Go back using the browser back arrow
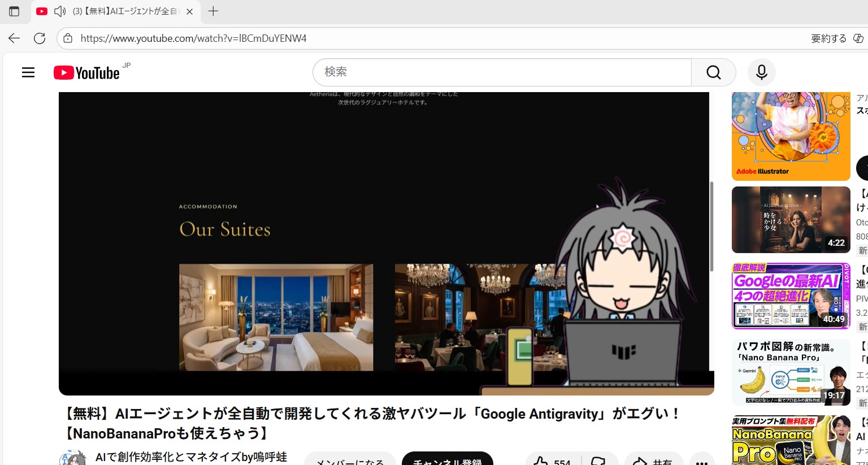 click(14, 38)
